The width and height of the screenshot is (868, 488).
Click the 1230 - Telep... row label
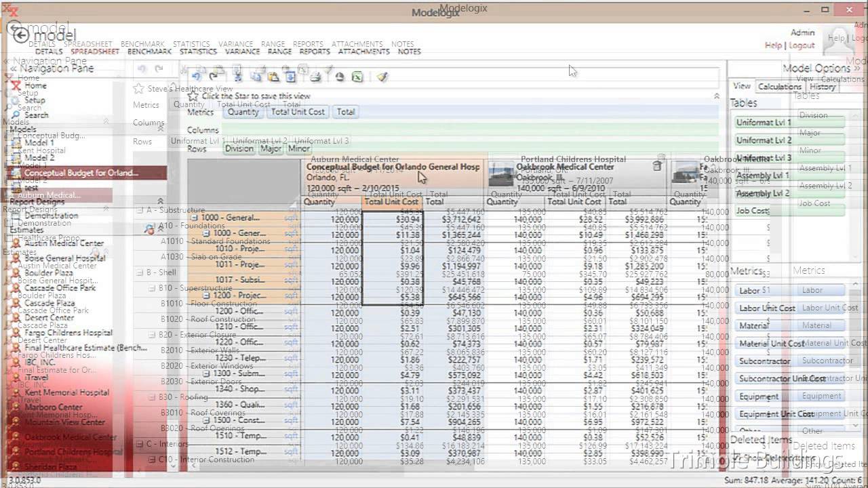pyautogui.click(x=239, y=358)
